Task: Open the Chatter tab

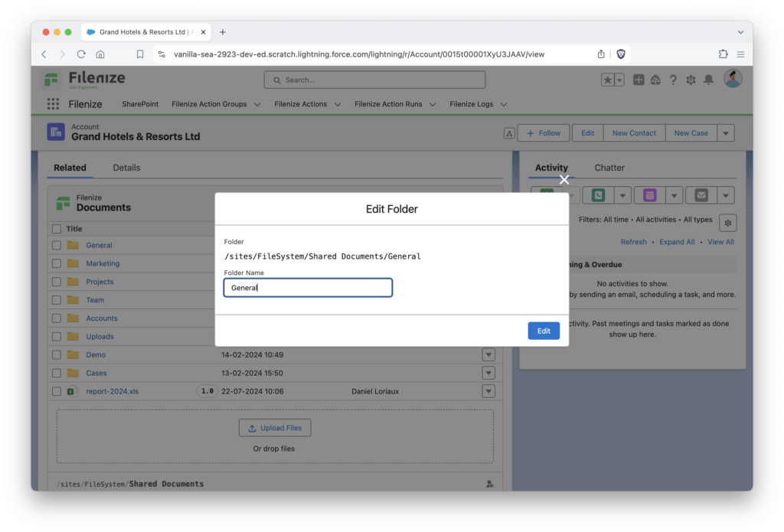Action: (x=609, y=168)
